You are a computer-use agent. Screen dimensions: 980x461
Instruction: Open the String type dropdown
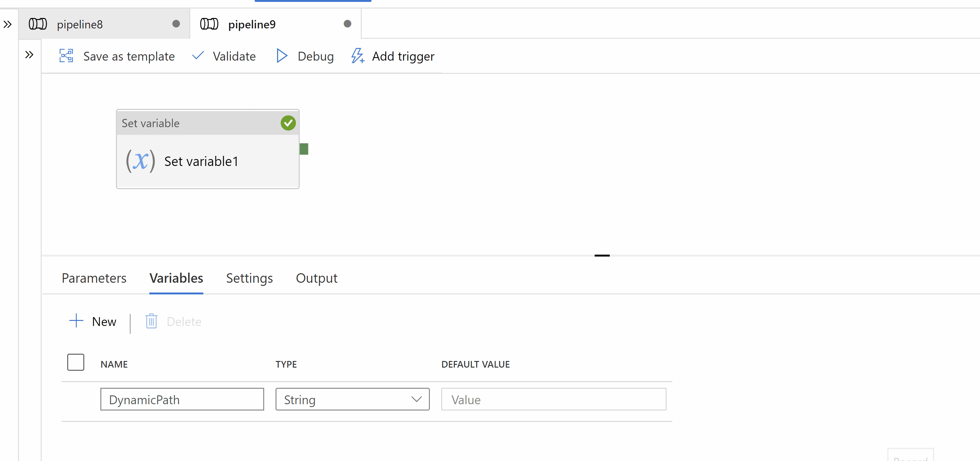coord(352,399)
